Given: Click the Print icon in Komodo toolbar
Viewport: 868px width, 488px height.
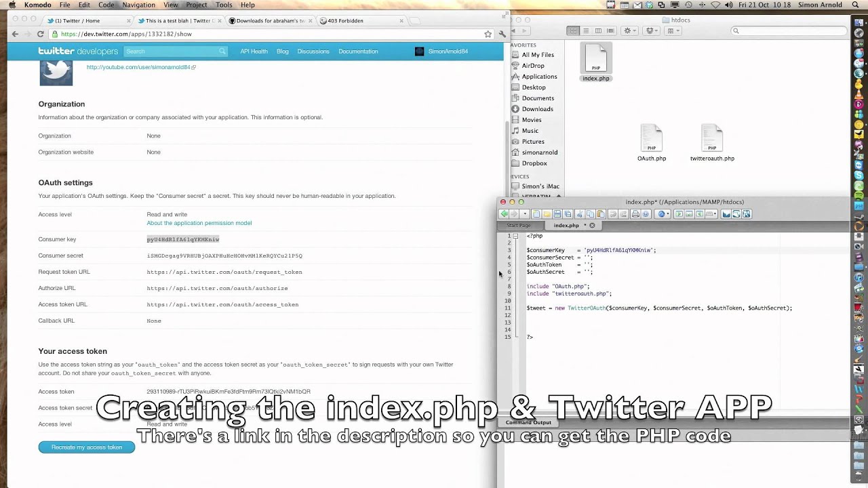Looking at the screenshot, I should click(635, 214).
